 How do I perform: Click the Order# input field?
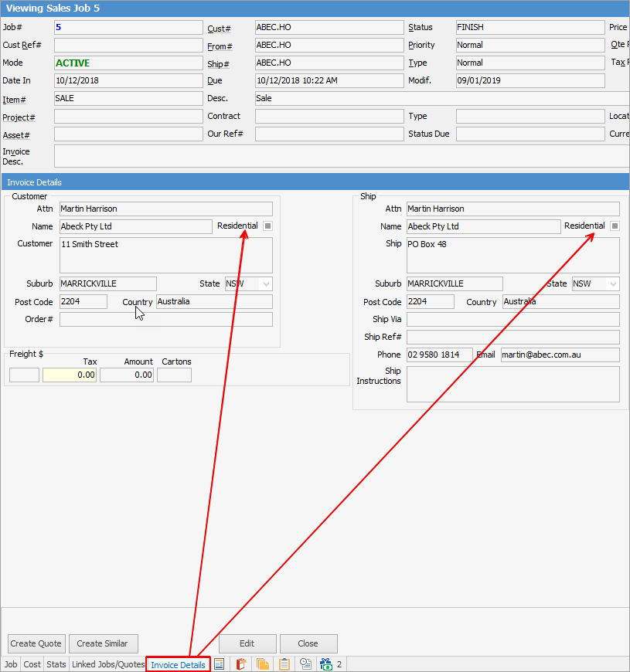(166, 319)
